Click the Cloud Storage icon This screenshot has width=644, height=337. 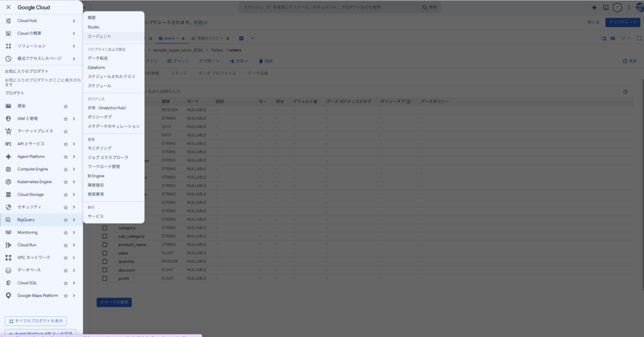(x=8, y=194)
